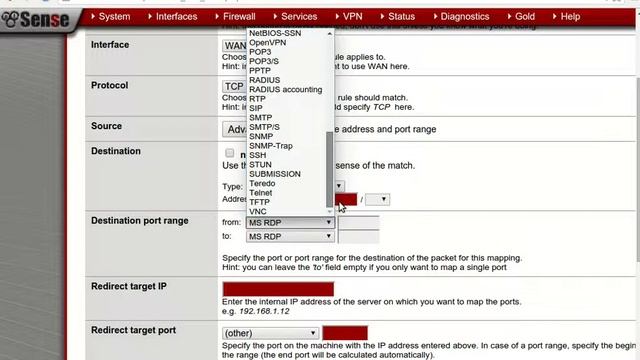Image resolution: width=640 pixels, height=360 pixels.
Task: Open the 'to' MS RDP port dropdown
Action: (290, 237)
